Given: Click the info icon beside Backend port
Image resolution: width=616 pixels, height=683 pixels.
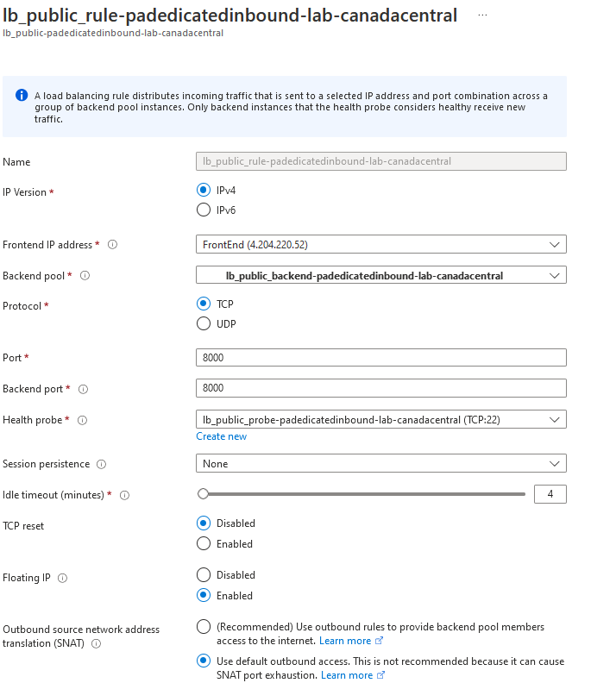Looking at the screenshot, I should pos(82,389).
